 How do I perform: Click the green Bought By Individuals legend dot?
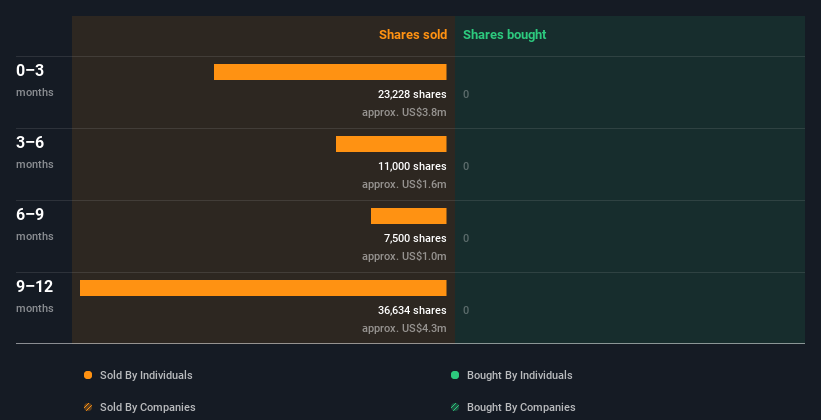455,375
